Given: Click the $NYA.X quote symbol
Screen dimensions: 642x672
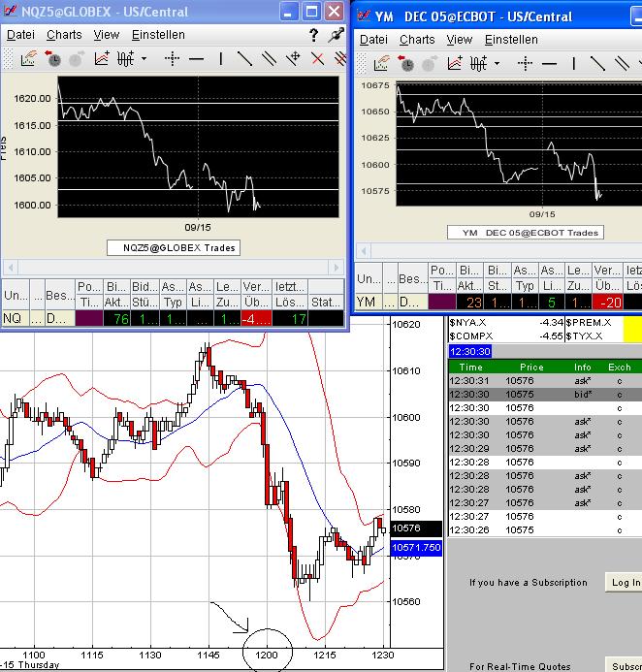Looking at the screenshot, I should [x=467, y=323].
